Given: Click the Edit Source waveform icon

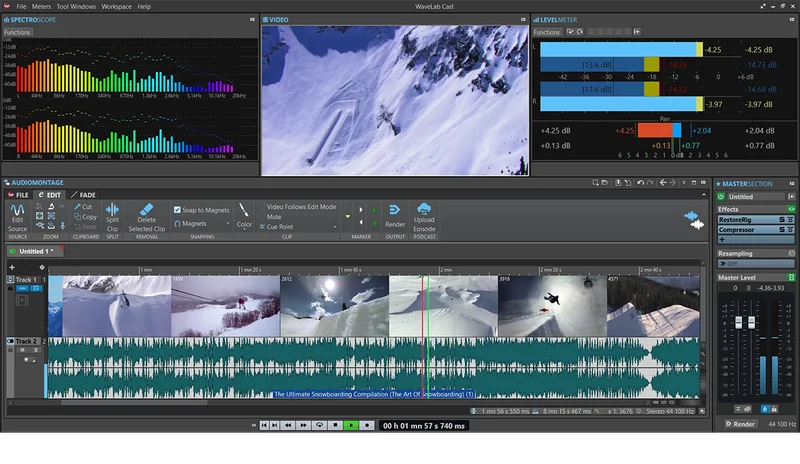Looking at the screenshot, I should 17,209.
